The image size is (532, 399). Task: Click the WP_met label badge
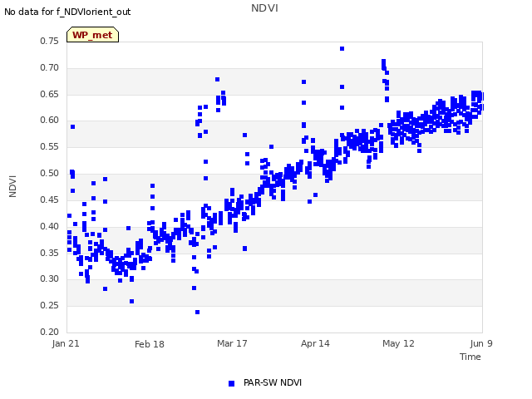[92, 35]
